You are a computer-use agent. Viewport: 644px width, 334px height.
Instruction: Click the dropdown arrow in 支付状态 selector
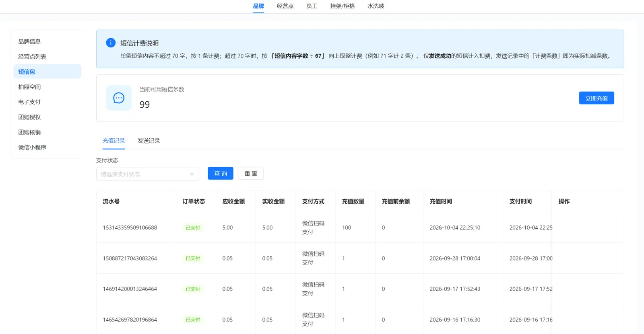192,174
